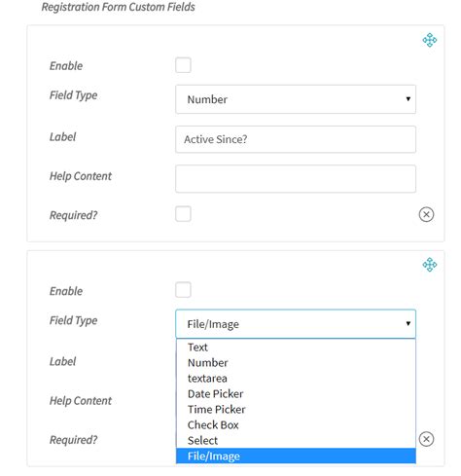461x476 pixels.
Task: Open the Field Type dropdown showing Number
Action: click(296, 99)
